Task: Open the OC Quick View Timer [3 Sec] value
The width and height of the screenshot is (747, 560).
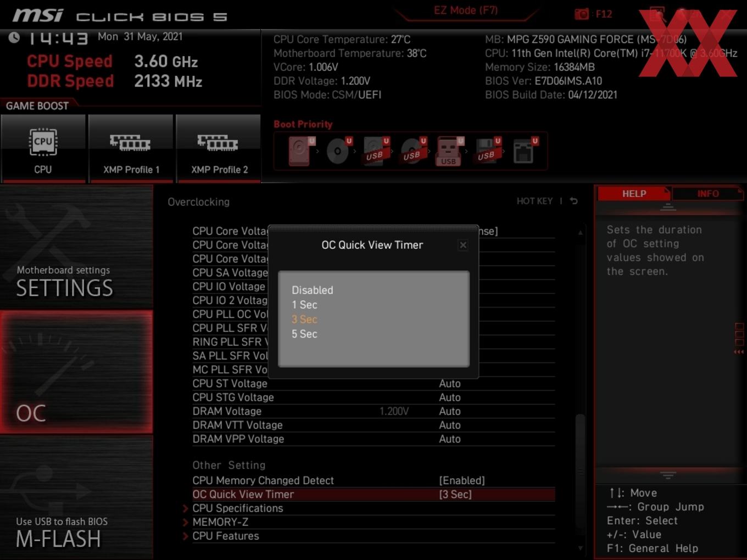Action: (x=455, y=494)
